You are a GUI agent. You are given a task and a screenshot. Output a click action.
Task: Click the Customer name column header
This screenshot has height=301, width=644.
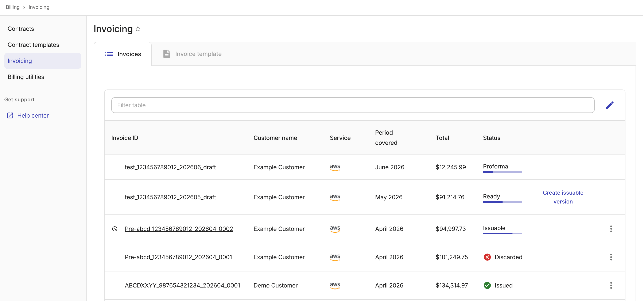[x=275, y=138]
